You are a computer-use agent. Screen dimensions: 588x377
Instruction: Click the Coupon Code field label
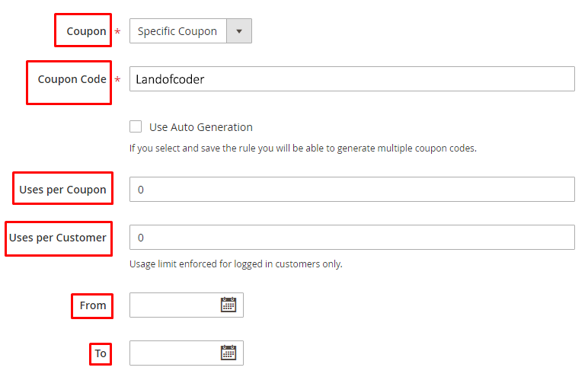coord(72,79)
